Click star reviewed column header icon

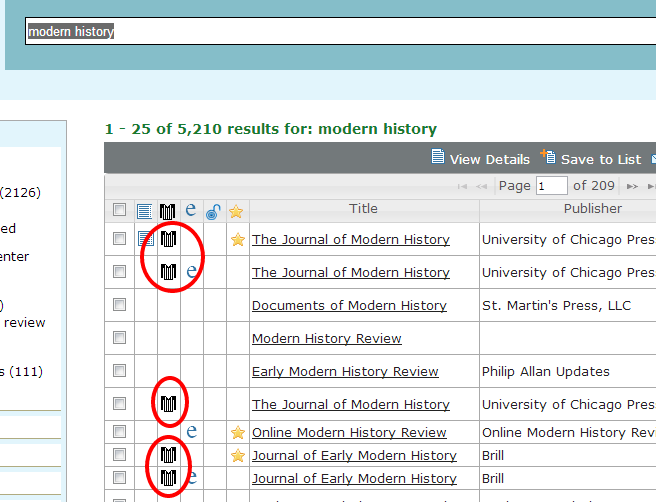236,212
